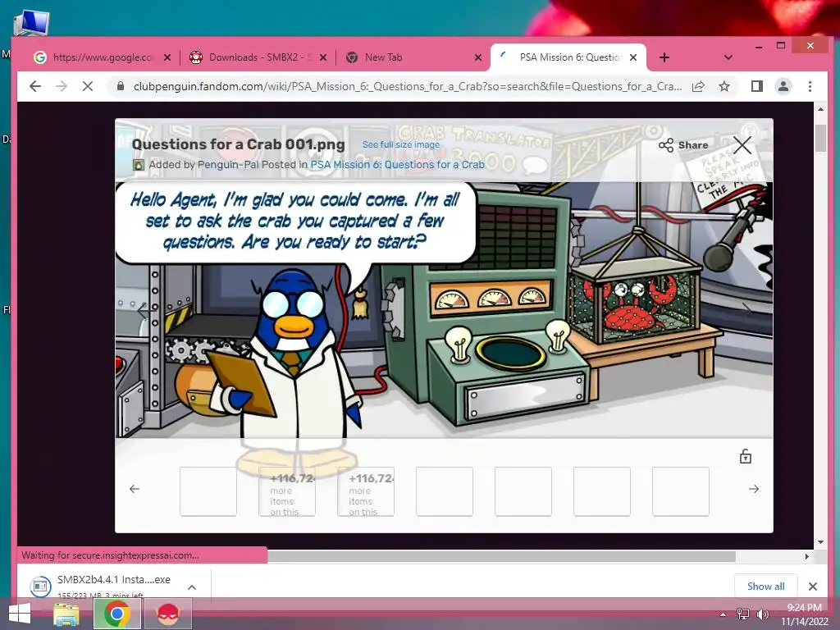This screenshot has height=630, width=840.
Task: Expand the SMBX2 download options chevron
Action: coord(192,587)
